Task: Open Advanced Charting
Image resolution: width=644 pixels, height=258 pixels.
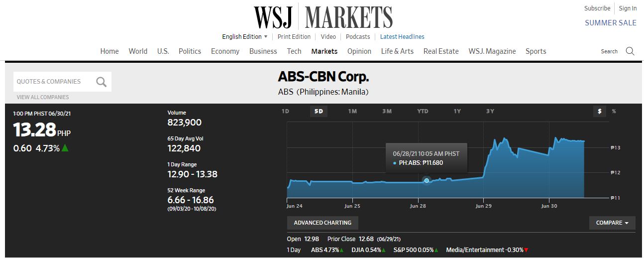Action: (322, 223)
